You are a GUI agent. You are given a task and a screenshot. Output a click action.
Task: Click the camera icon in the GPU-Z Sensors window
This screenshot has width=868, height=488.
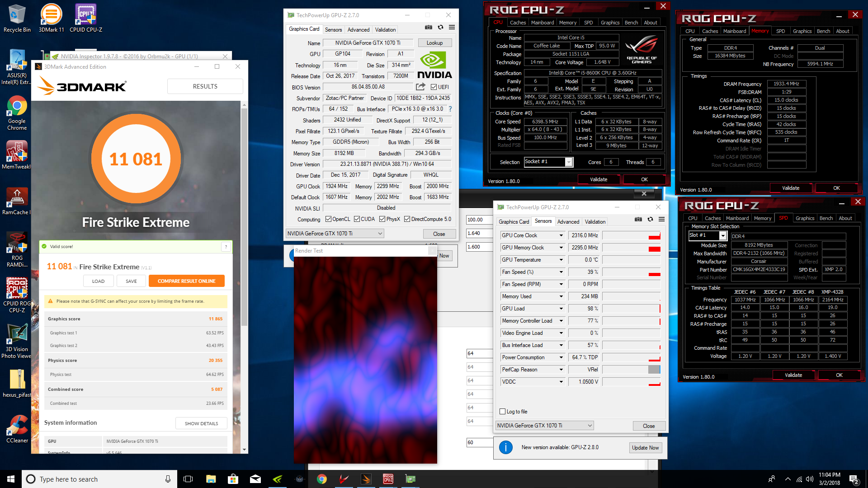coord(638,220)
